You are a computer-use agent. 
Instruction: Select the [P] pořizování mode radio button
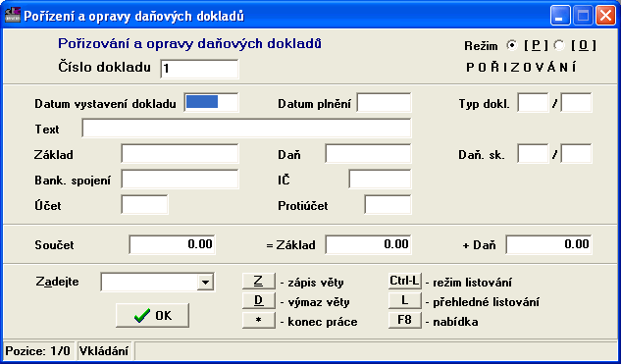[x=512, y=45]
